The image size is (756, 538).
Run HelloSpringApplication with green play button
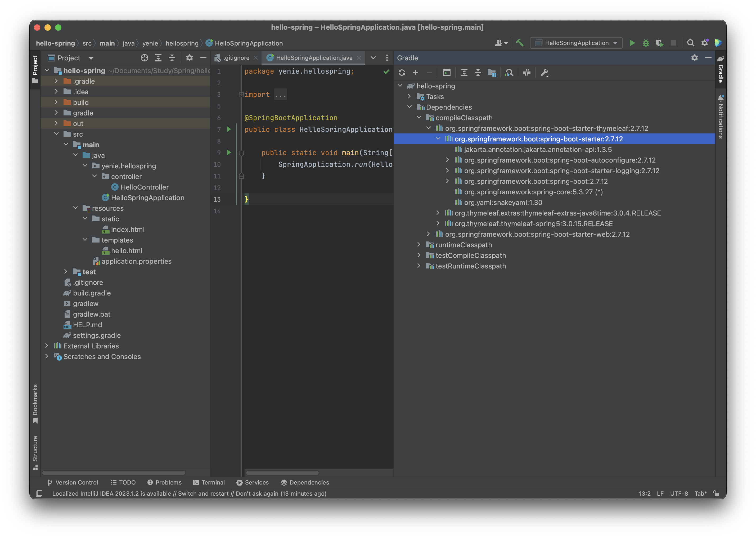tap(632, 43)
